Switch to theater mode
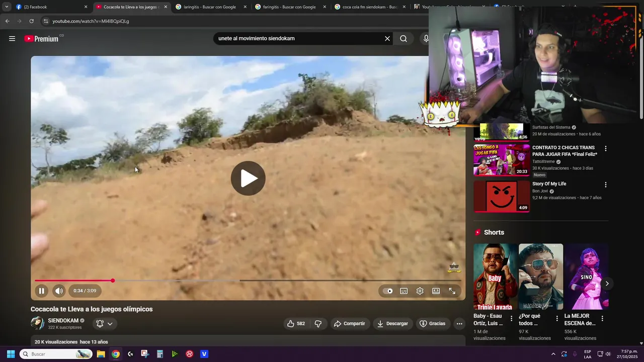 pos(436,291)
